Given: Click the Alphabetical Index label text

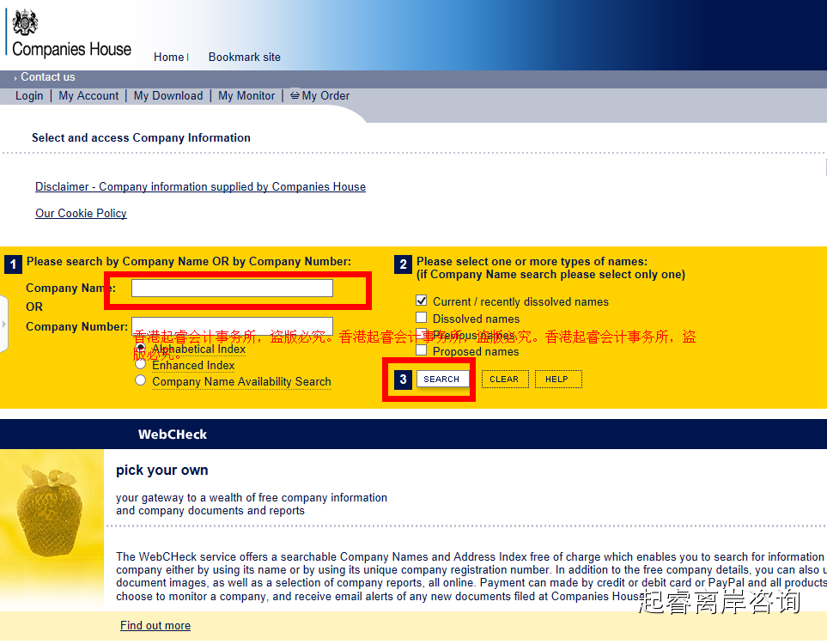Looking at the screenshot, I should point(199,349).
